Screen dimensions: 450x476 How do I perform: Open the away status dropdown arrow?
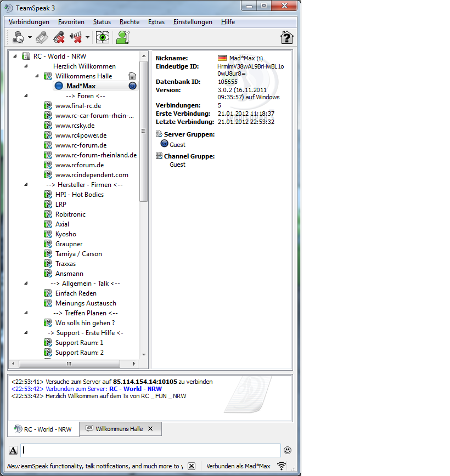[x=30, y=38]
